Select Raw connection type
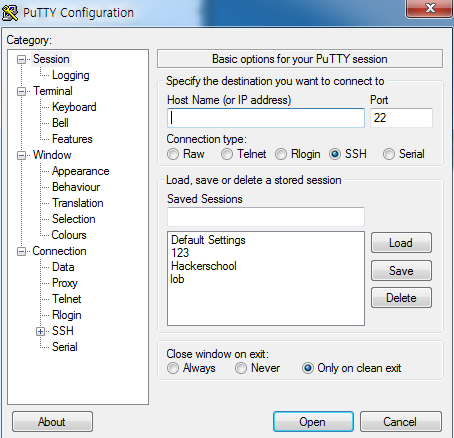Image resolution: width=454 pixels, height=438 pixels. coord(173,154)
